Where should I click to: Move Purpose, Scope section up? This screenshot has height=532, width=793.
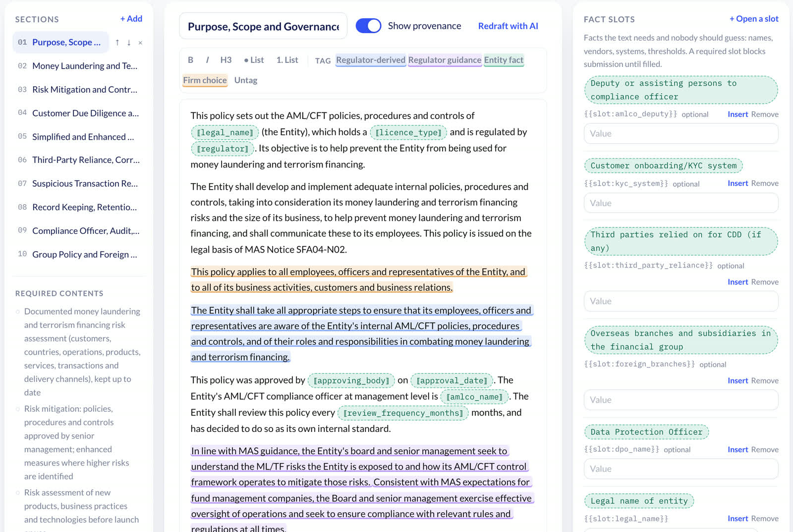(x=117, y=43)
